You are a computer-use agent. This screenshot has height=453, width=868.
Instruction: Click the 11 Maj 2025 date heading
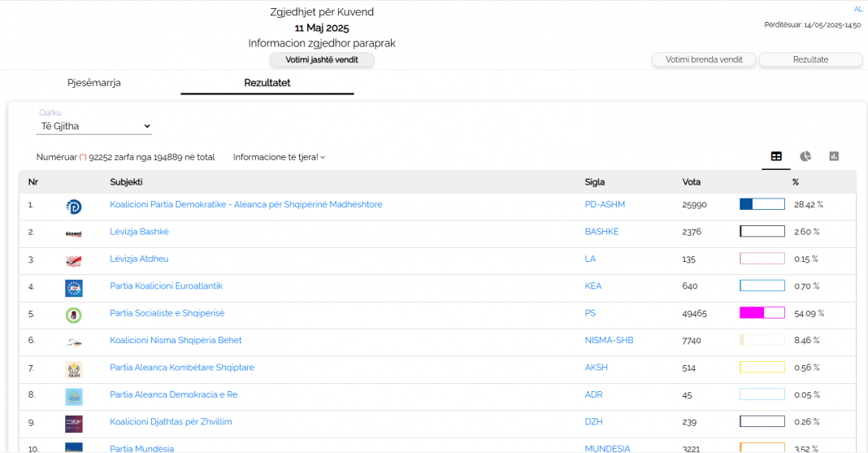(322, 28)
